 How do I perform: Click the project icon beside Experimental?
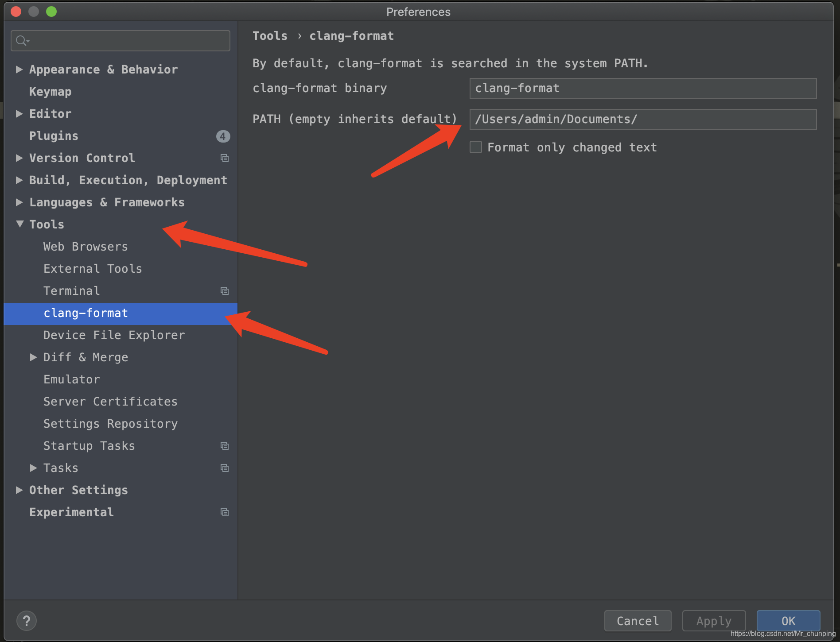225,512
